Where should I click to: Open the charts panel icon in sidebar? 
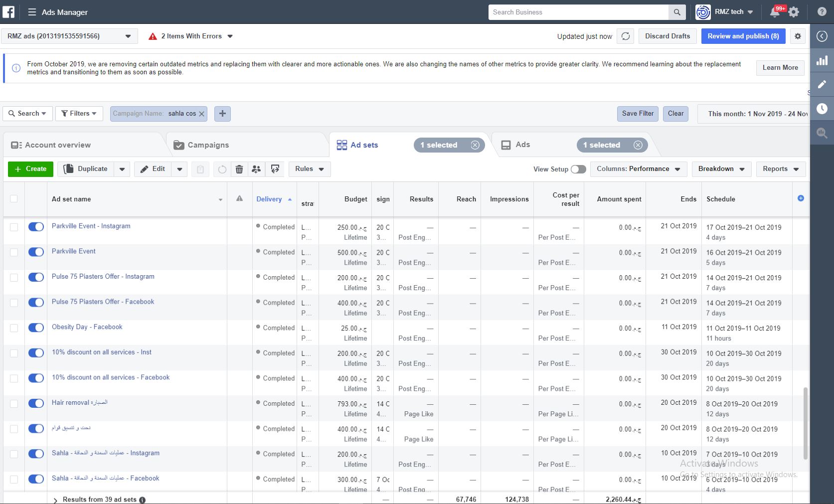822,61
